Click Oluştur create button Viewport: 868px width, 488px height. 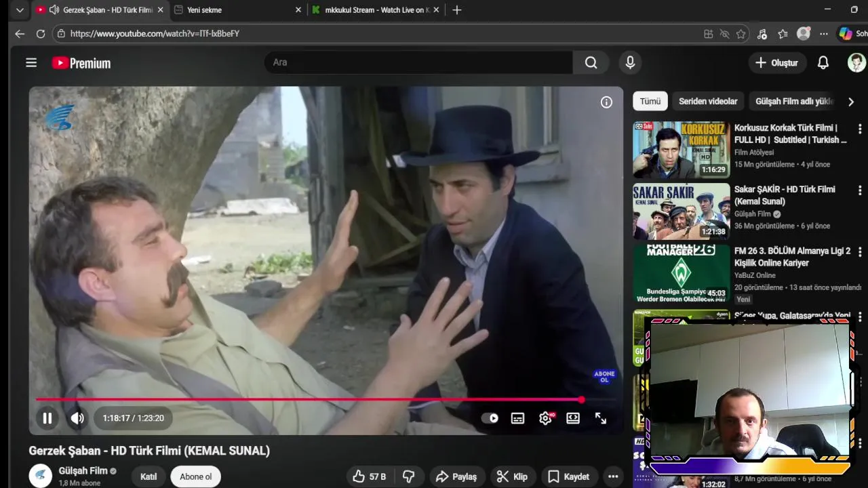click(777, 62)
